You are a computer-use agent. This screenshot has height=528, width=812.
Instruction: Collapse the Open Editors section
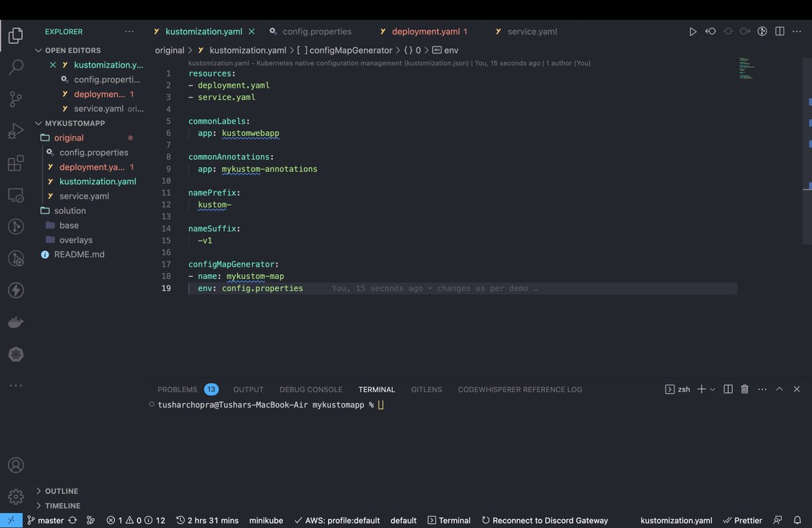coord(72,50)
